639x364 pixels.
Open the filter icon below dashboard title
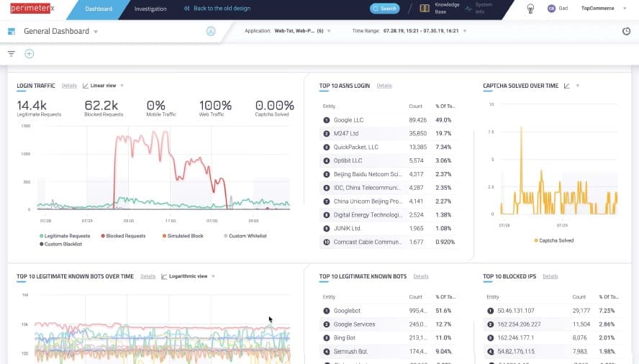12,53
